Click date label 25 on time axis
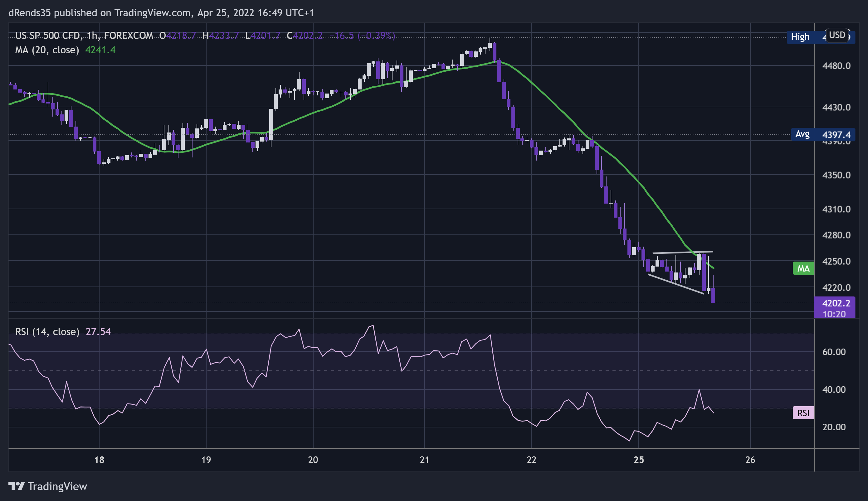 [639, 460]
